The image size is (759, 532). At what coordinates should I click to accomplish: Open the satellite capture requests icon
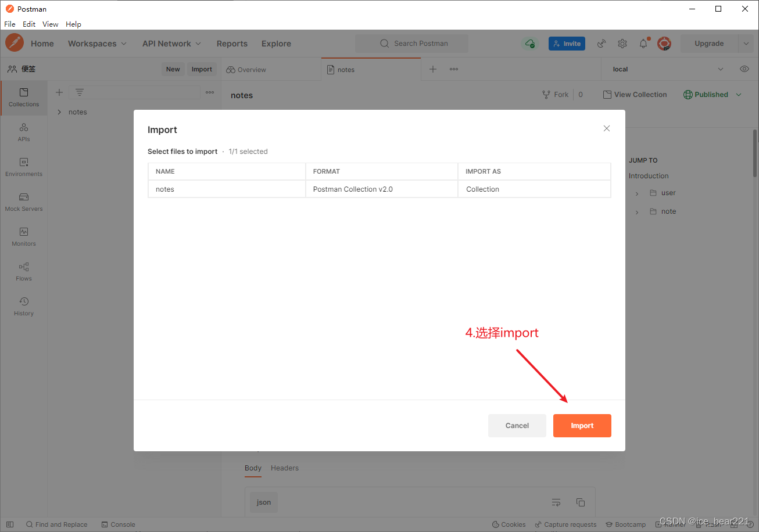click(x=602, y=44)
